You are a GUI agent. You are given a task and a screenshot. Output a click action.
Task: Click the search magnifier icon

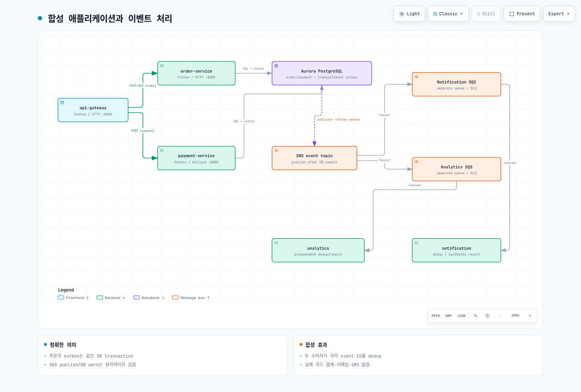click(x=476, y=316)
